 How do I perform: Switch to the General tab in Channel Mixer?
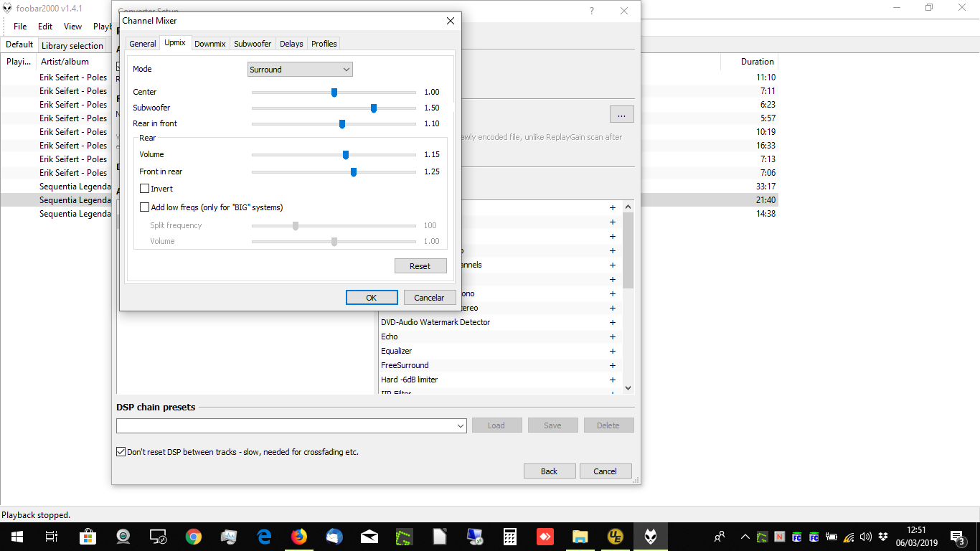pyautogui.click(x=143, y=44)
